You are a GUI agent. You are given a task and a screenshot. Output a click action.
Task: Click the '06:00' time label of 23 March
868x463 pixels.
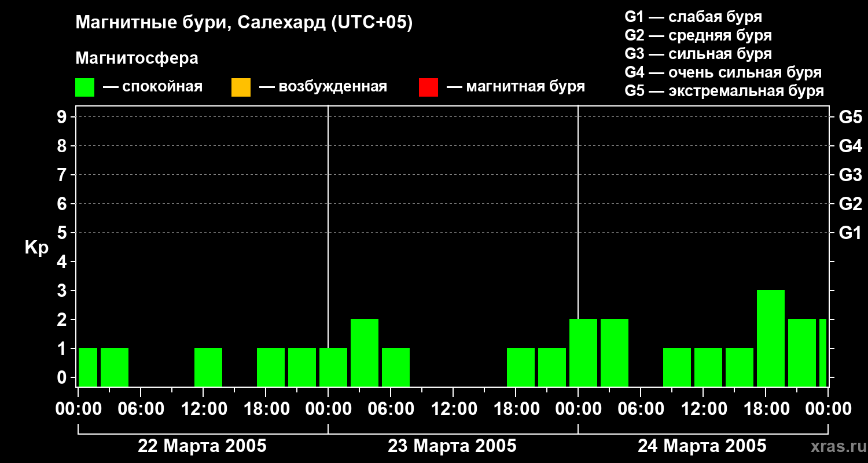pyautogui.click(x=391, y=409)
